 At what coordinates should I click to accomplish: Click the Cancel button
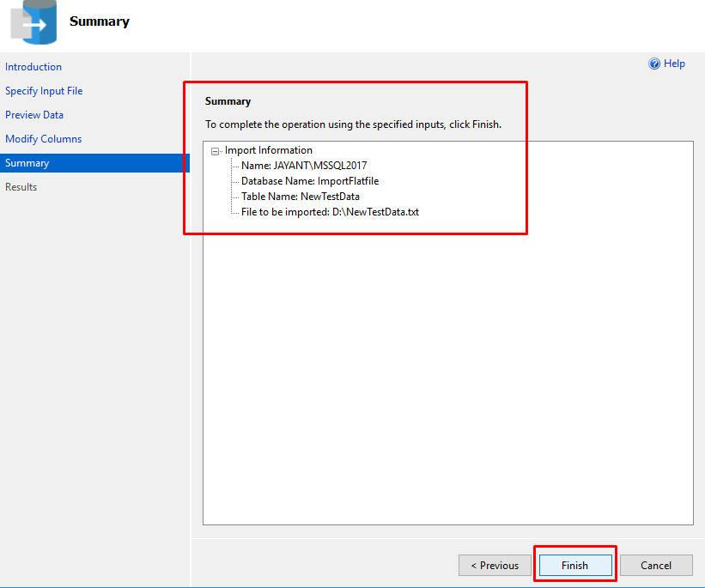[656, 565]
